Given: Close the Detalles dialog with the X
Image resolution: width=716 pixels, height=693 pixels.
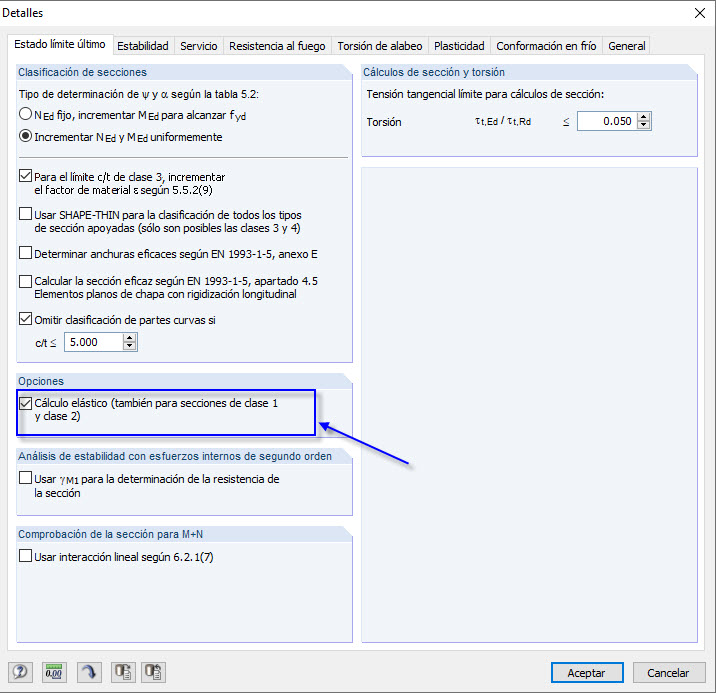Looking at the screenshot, I should [x=700, y=13].
